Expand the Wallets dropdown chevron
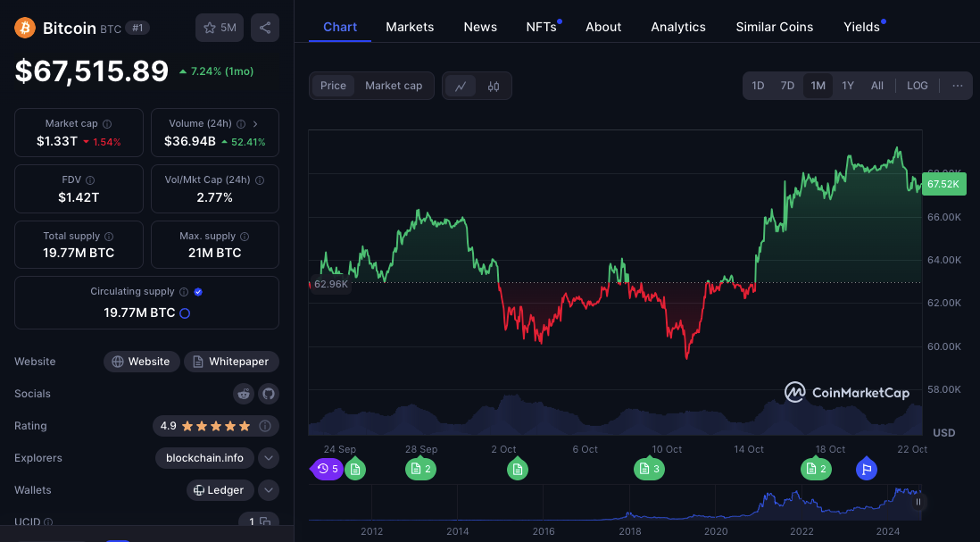 (x=269, y=490)
